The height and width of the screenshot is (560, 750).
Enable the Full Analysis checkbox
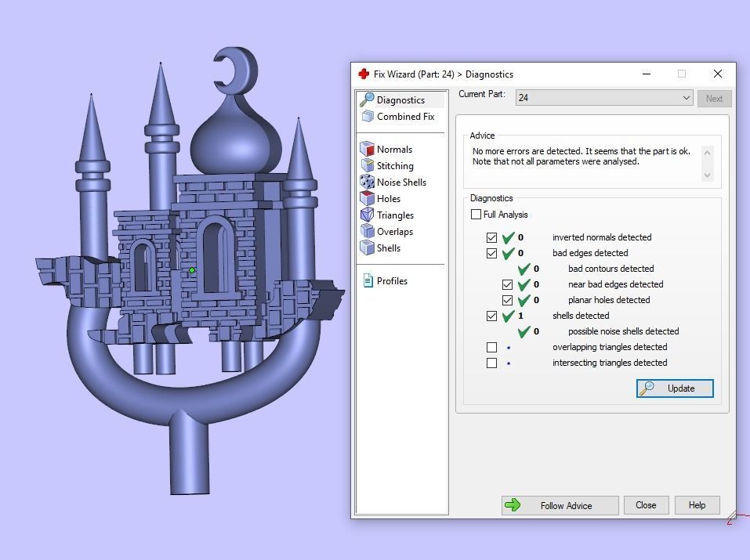pos(476,215)
